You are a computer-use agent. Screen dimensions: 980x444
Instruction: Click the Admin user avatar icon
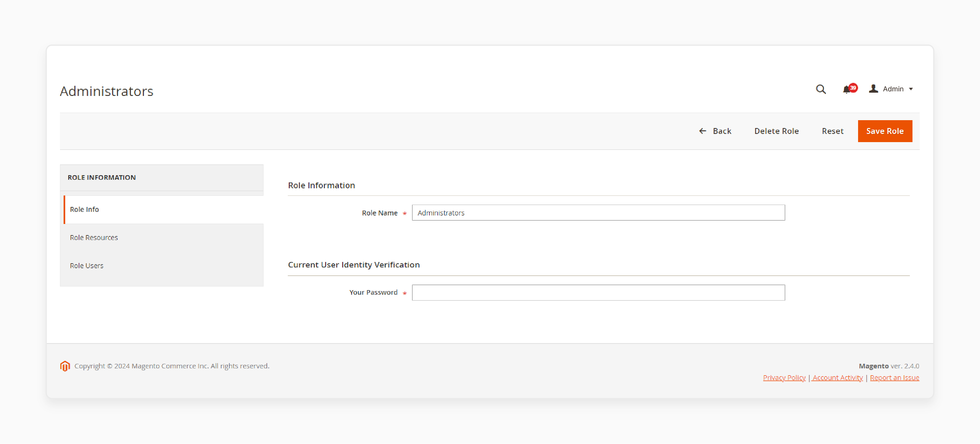[x=873, y=89]
